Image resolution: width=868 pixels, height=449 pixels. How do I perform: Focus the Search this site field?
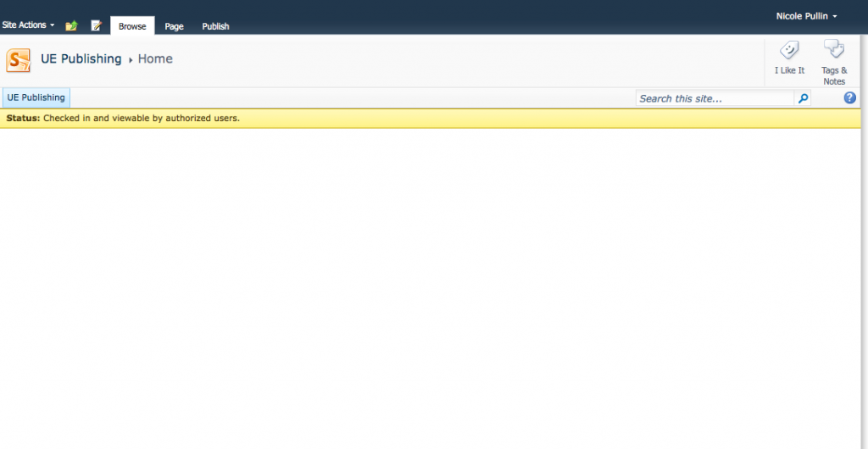(x=715, y=98)
